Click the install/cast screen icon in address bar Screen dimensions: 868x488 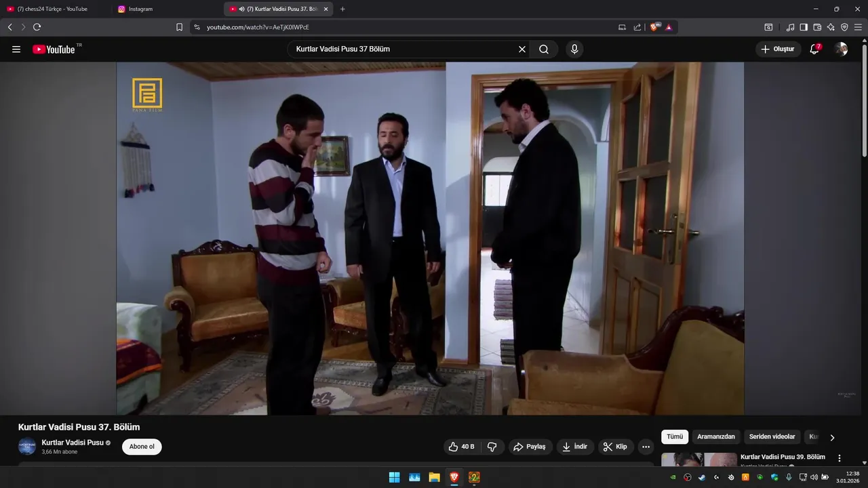pos(623,27)
